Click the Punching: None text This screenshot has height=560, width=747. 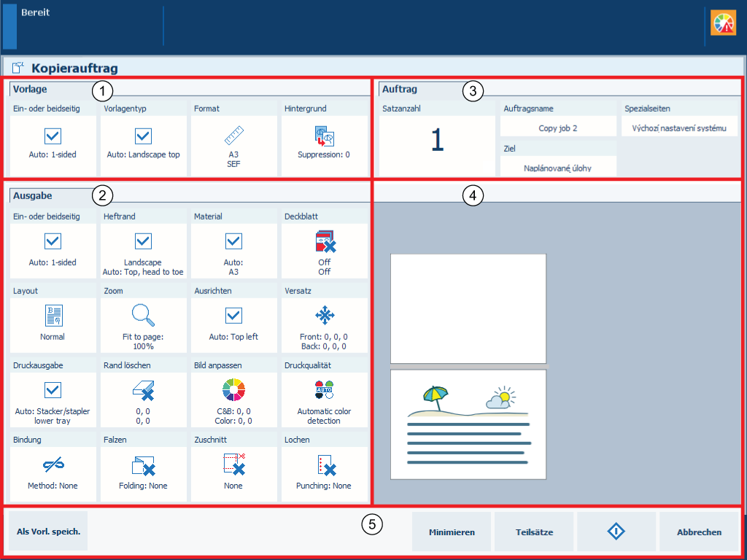click(x=324, y=486)
